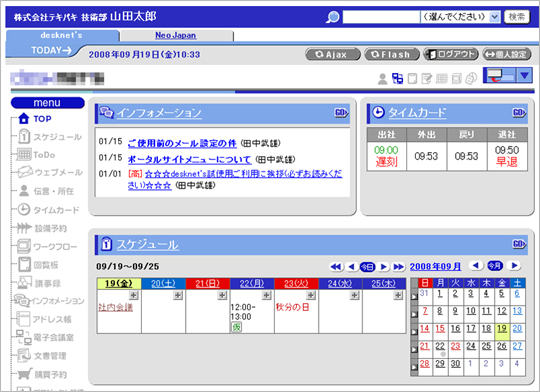Add schedule on 20(土) plus icon
The height and width of the screenshot is (392, 540).
coord(178,295)
